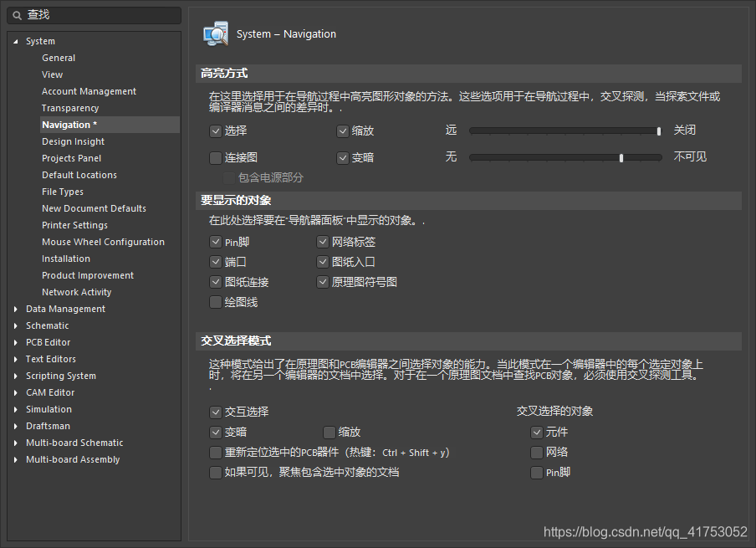Screen dimensions: 756x548
Task: Enable 重新定位选中的PCB器件 option
Action: click(215, 452)
